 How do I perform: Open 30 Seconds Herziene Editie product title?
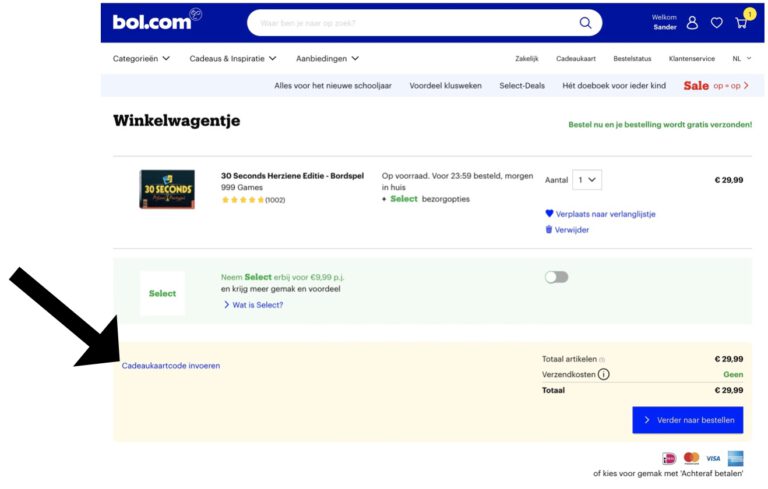(292, 175)
